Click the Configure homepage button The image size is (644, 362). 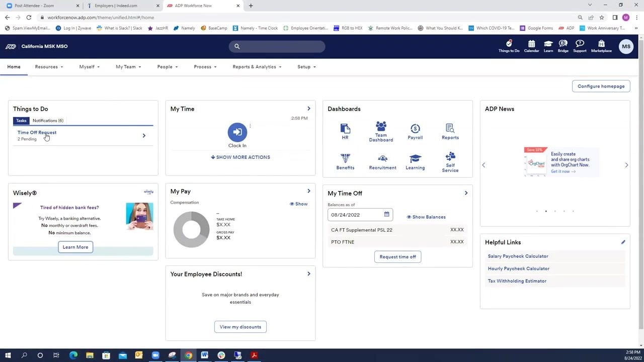pos(601,86)
